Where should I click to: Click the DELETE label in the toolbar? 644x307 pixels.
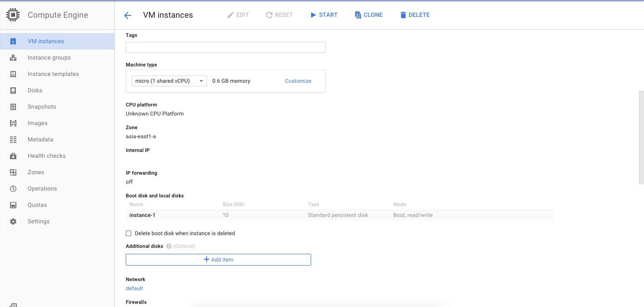coord(419,15)
